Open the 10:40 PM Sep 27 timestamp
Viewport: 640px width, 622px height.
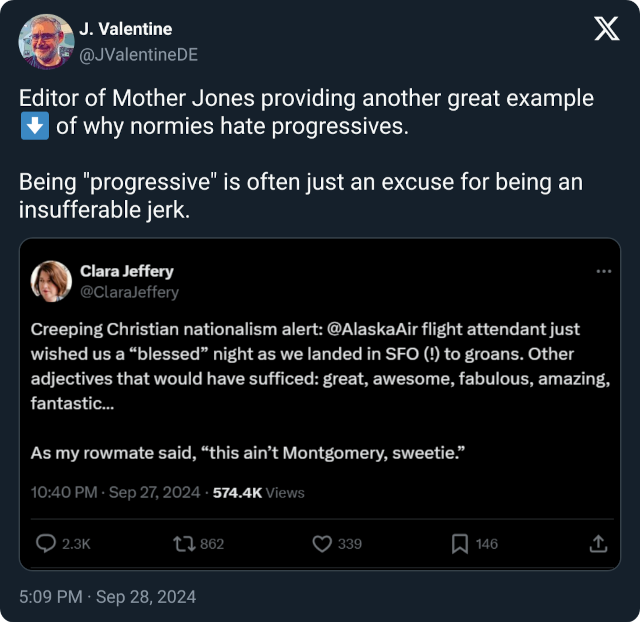pyautogui.click(x=114, y=492)
